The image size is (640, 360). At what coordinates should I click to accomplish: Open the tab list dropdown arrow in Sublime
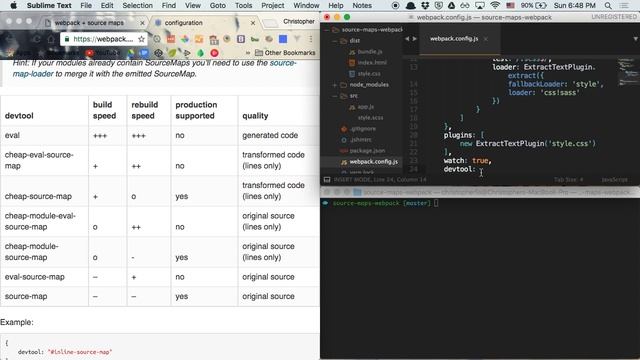click(635, 39)
